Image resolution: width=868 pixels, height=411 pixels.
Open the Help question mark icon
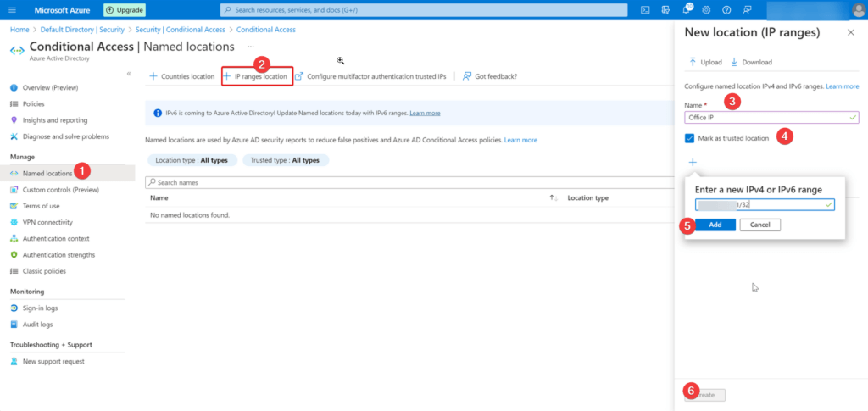click(726, 10)
